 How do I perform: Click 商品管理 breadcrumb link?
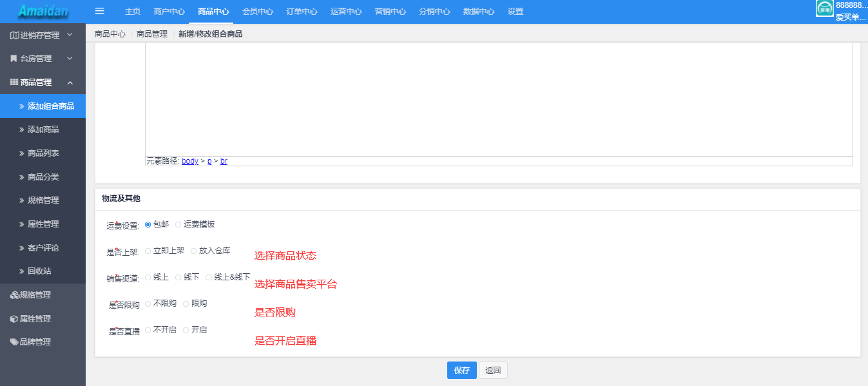(x=152, y=34)
